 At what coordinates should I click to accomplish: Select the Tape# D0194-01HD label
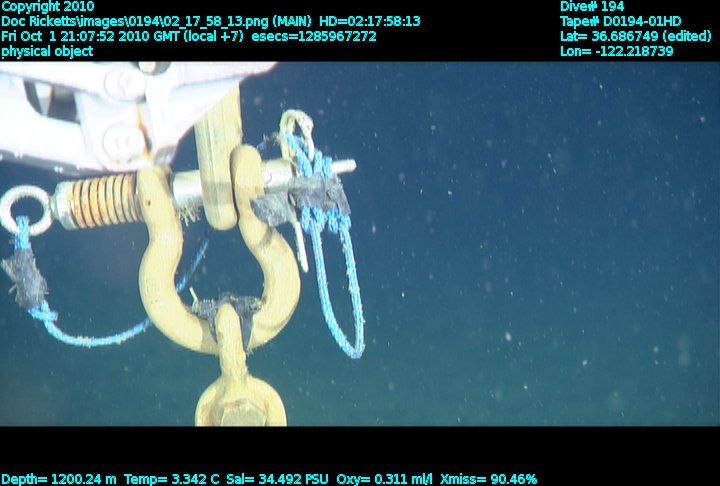(x=620, y=21)
